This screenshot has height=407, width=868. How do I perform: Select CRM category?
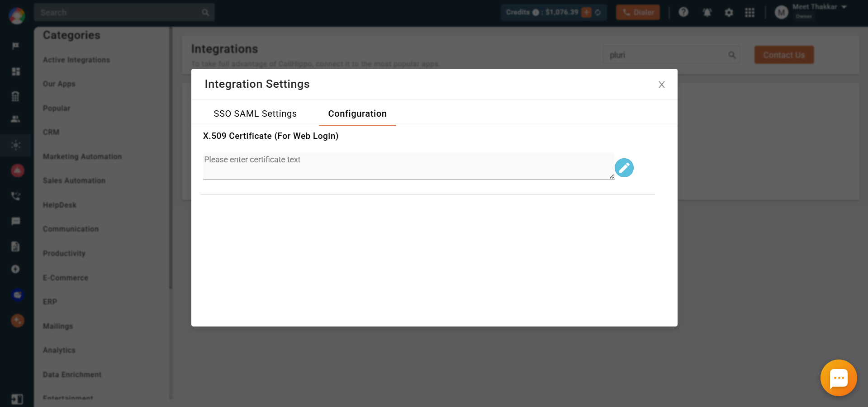[51, 132]
